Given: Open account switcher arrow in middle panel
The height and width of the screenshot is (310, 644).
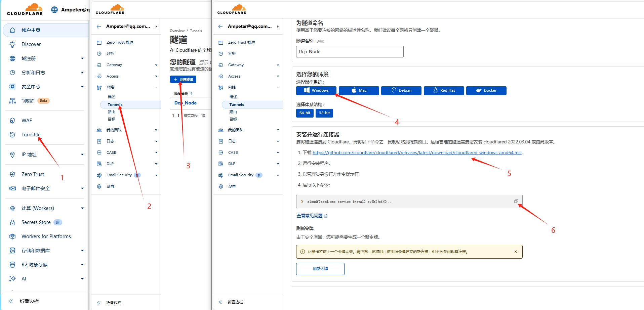Looking at the screenshot, I should coord(156,27).
